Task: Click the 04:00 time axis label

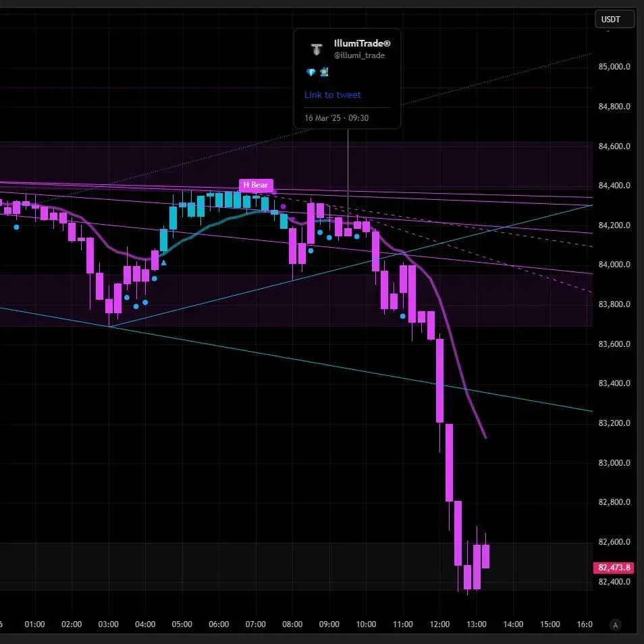Action: click(145, 624)
